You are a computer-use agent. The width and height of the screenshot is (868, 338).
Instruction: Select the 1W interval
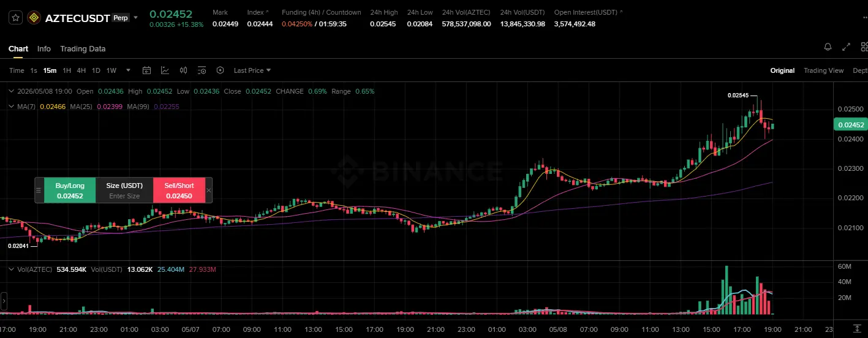(111, 70)
